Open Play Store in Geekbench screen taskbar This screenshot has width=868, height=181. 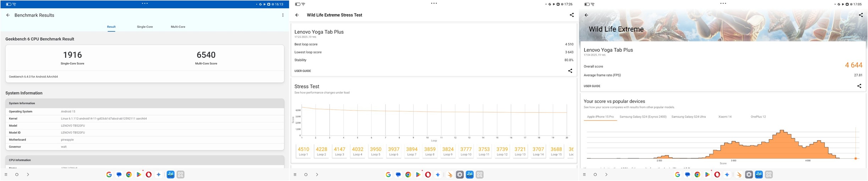pos(139,175)
